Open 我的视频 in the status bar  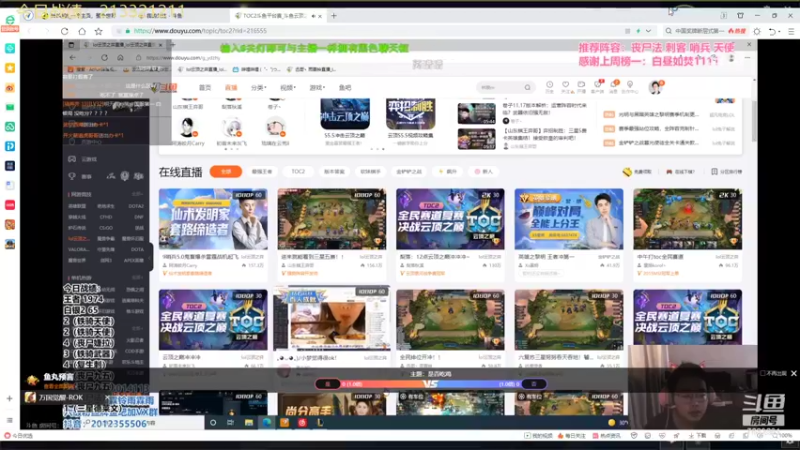pyautogui.click(x=539, y=436)
